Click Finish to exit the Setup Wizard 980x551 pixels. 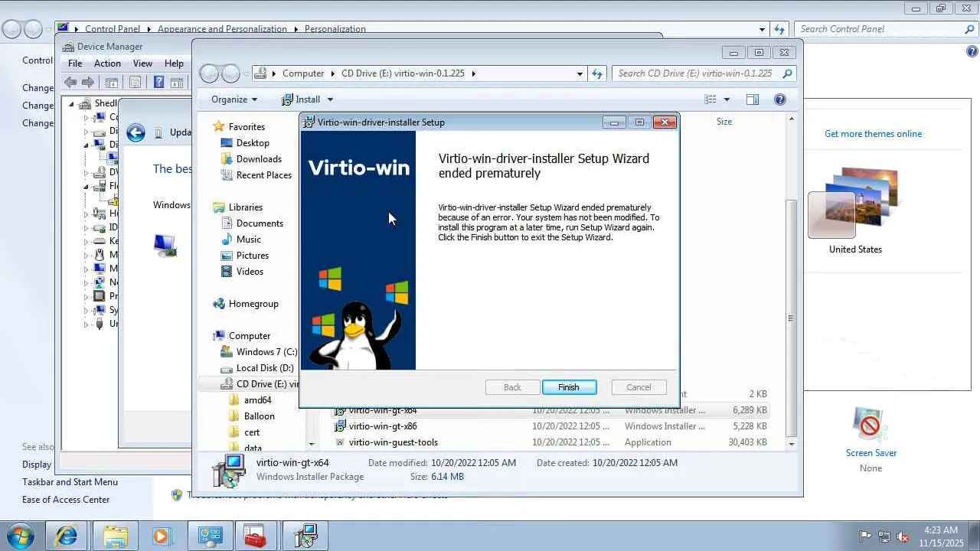[x=569, y=387]
